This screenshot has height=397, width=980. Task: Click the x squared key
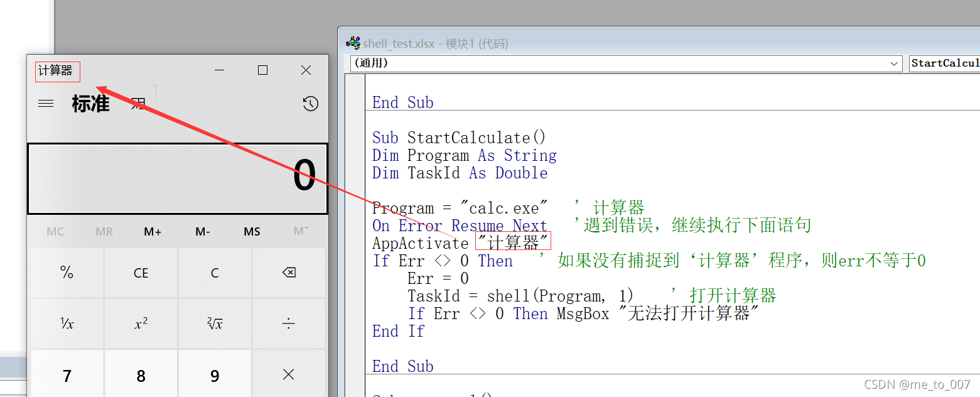(x=141, y=324)
